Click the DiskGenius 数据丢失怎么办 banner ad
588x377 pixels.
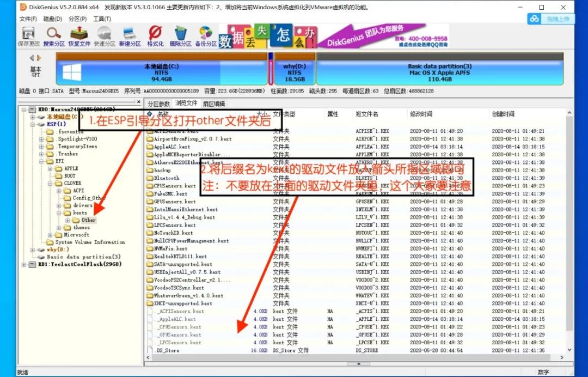click(333, 36)
